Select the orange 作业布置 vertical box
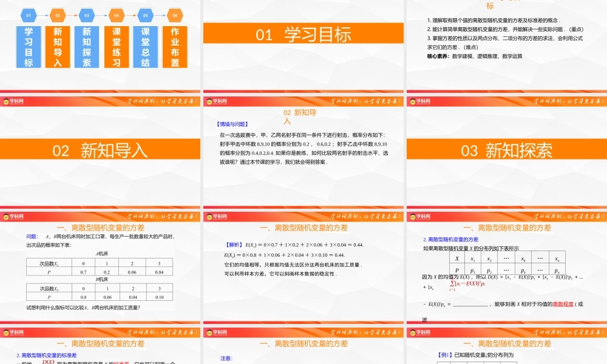Image resolution: width=607 pixels, height=364 pixels. pyautogui.click(x=175, y=47)
